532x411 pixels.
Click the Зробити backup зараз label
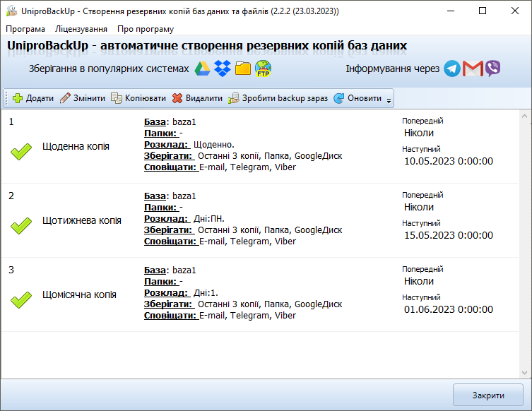285,98
